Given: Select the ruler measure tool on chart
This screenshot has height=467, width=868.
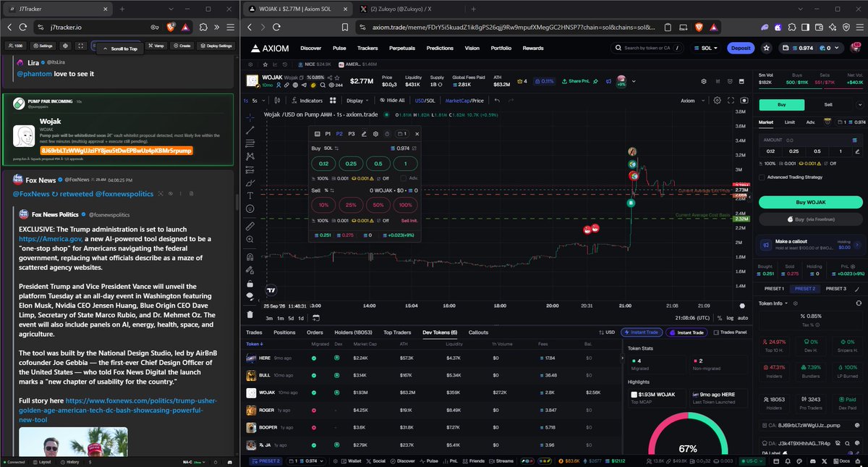Looking at the screenshot, I should [250, 226].
